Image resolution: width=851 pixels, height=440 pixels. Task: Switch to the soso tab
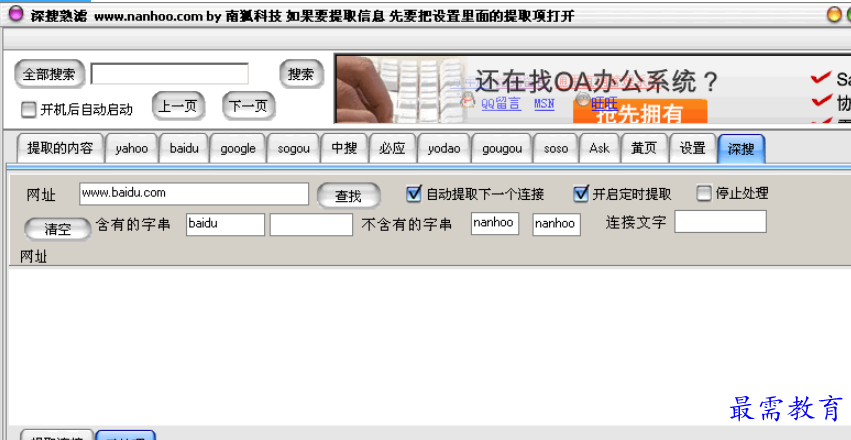pos(556,148)
